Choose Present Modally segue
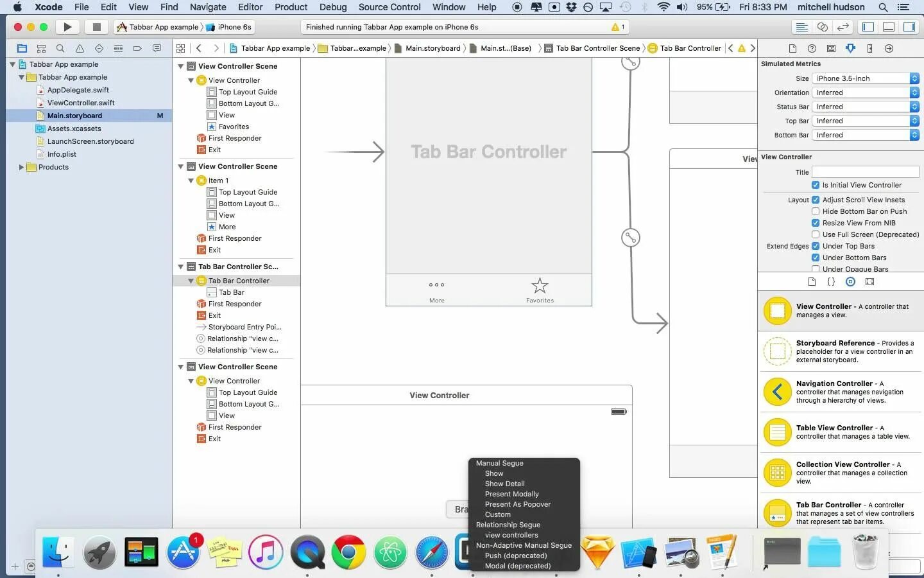Screen dimensions: 924x578 (511, 494)
